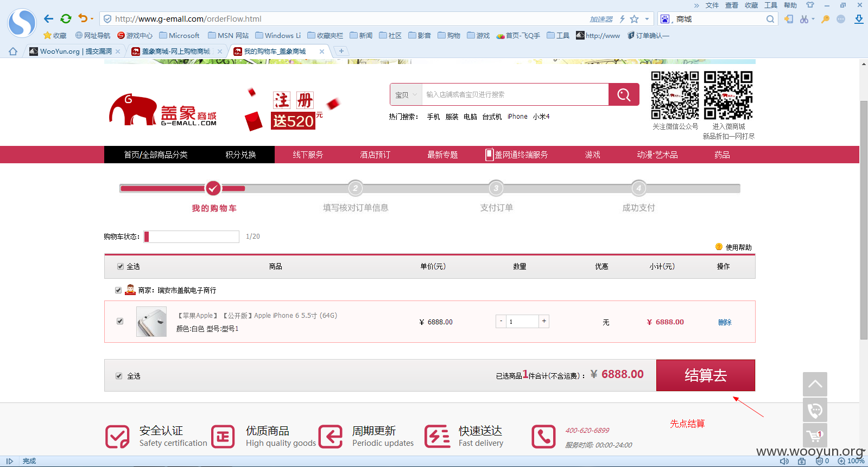The height and width of the screenshot is (467, 868).
Task: Click the yellow help question icon
Action: [x=719, y=247]
